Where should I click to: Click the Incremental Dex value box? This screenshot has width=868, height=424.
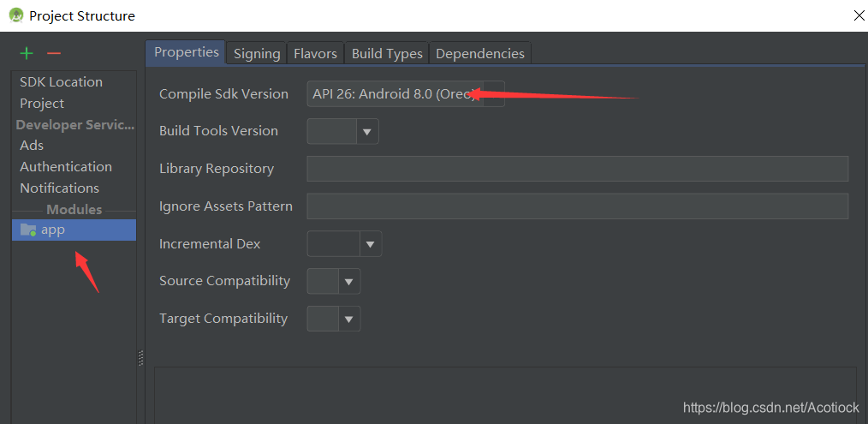tap(334, 244)
